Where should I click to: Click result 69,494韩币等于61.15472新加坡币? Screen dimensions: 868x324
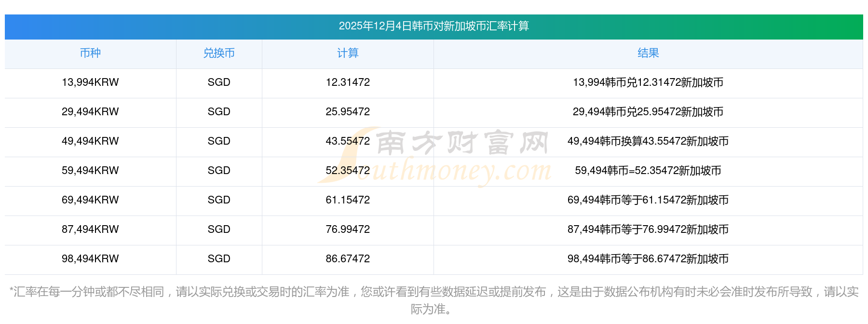(648, 200)
